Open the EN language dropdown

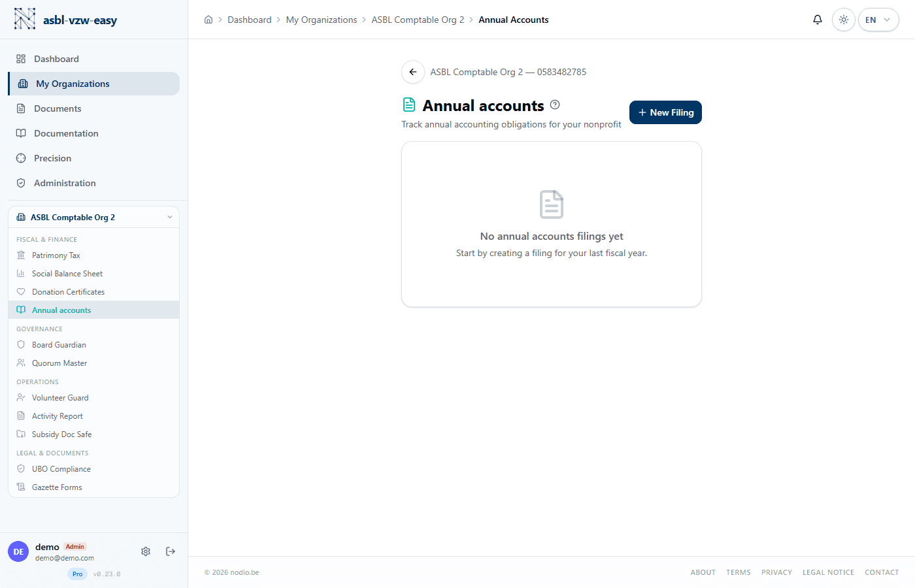(878, 20)
